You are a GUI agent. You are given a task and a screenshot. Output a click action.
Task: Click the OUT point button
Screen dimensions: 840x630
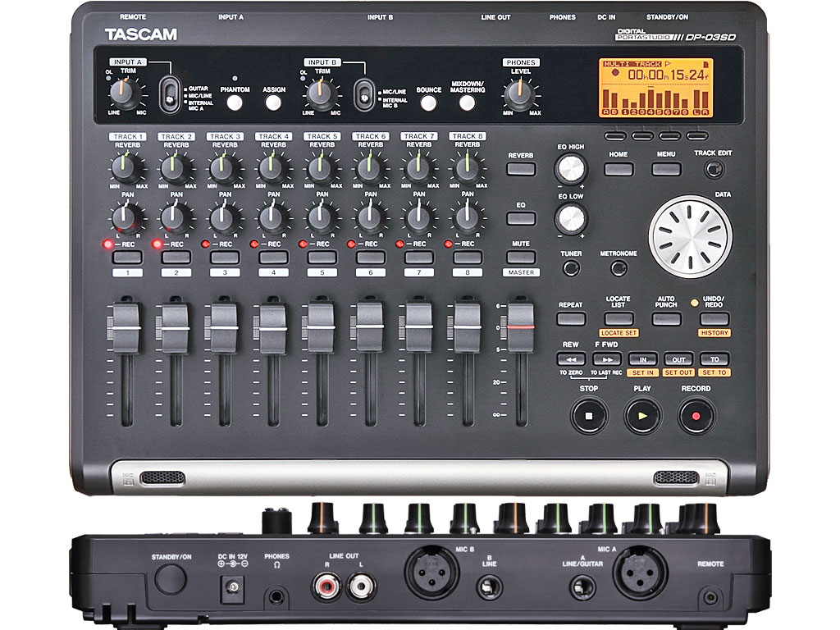(678, 359)
